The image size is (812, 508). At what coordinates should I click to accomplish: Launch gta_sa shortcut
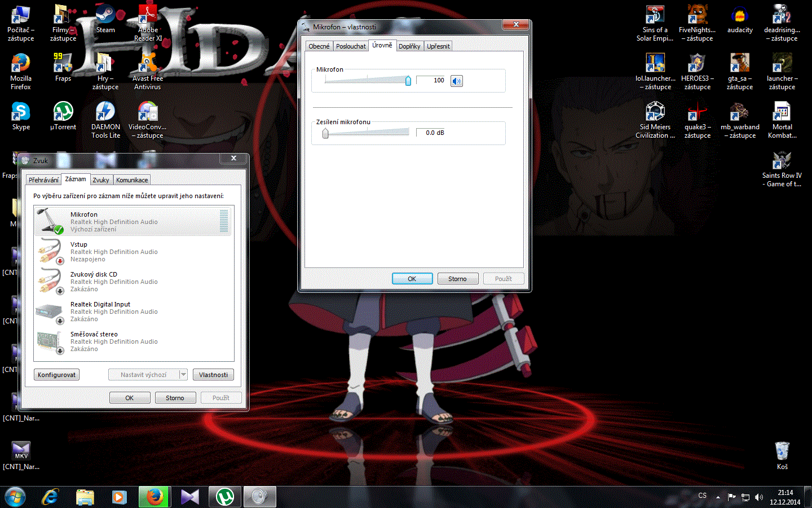click(740, 72)
